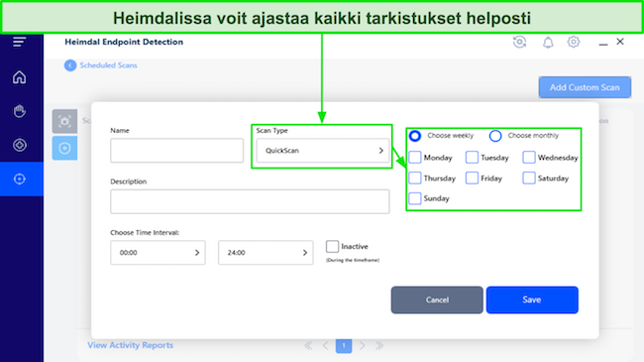
Task: Select the active crosshair sidebar icon
Action: [x=19, y=179]
